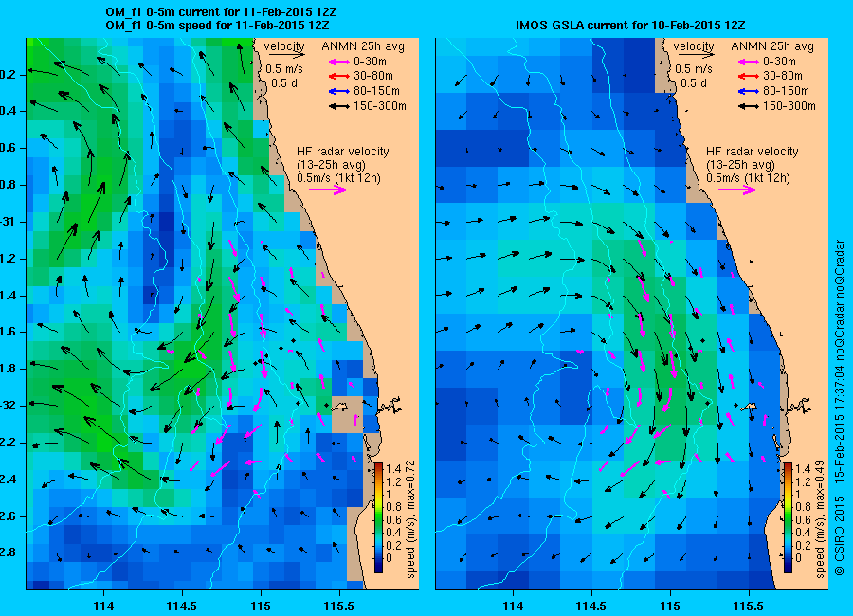Click the '114' longitude tick under left map
The width and height of the screenshot is (853, 616).
pyautogui.click(x=103, y=606)
